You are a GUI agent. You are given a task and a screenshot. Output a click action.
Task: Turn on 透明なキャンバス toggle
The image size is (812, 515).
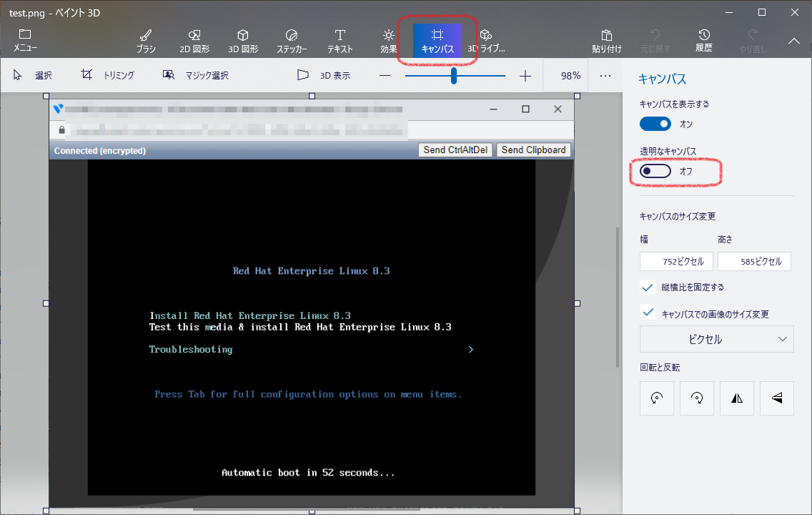[655, 171]
